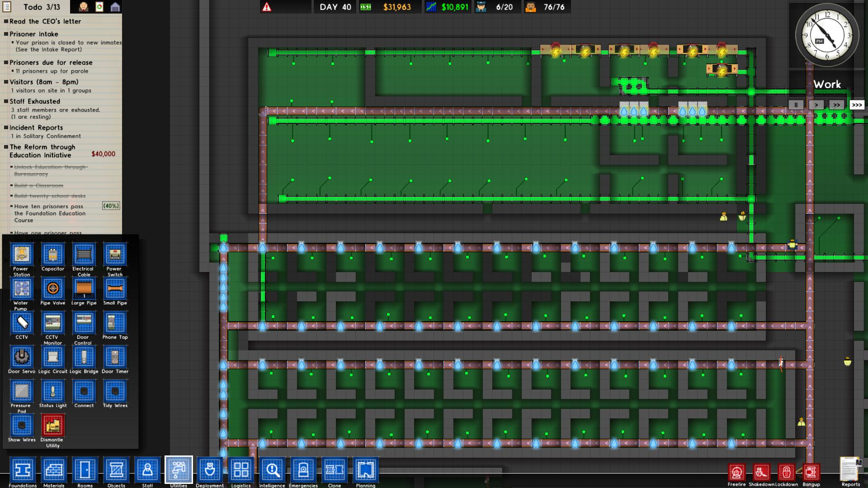This screenshot has height=488, width=868.
Task: Click the Tidy Wires tool
Action: coord(115,391)
